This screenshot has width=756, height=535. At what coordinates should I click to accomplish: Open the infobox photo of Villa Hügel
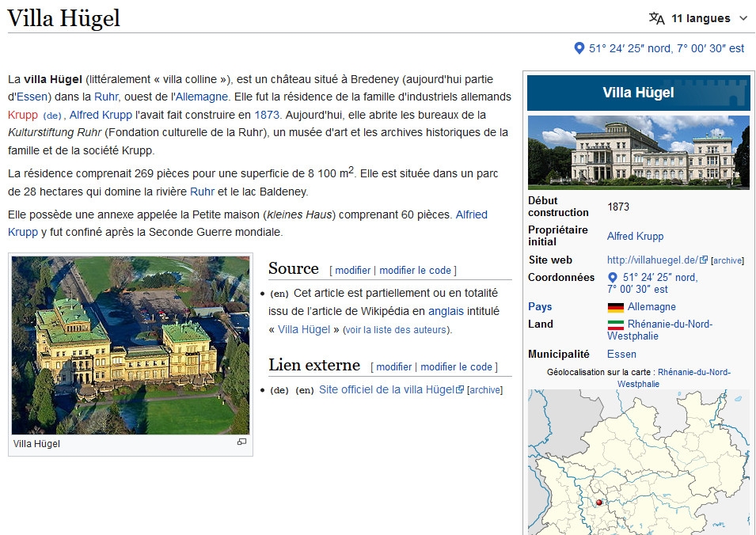[638, 153]
